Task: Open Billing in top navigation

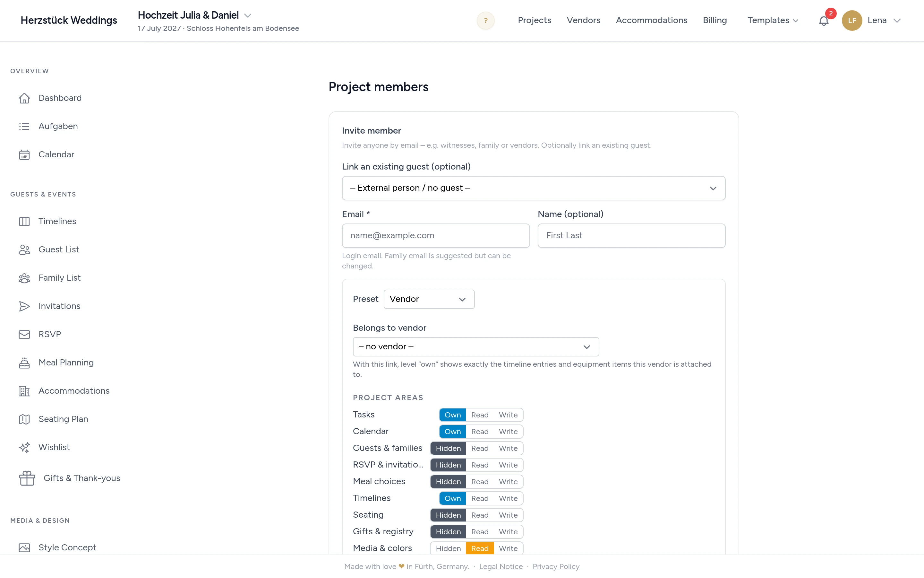Action: [715, 21]
